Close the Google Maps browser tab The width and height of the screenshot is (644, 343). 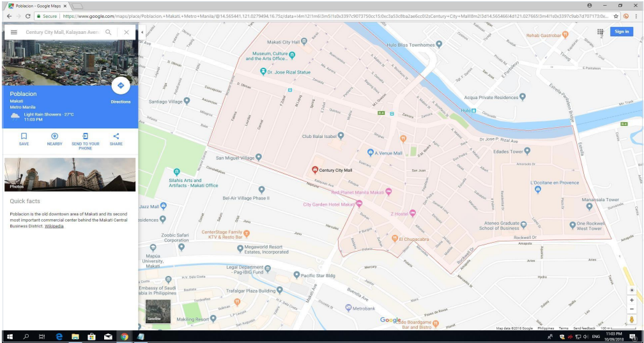click(x=65, y=6)
